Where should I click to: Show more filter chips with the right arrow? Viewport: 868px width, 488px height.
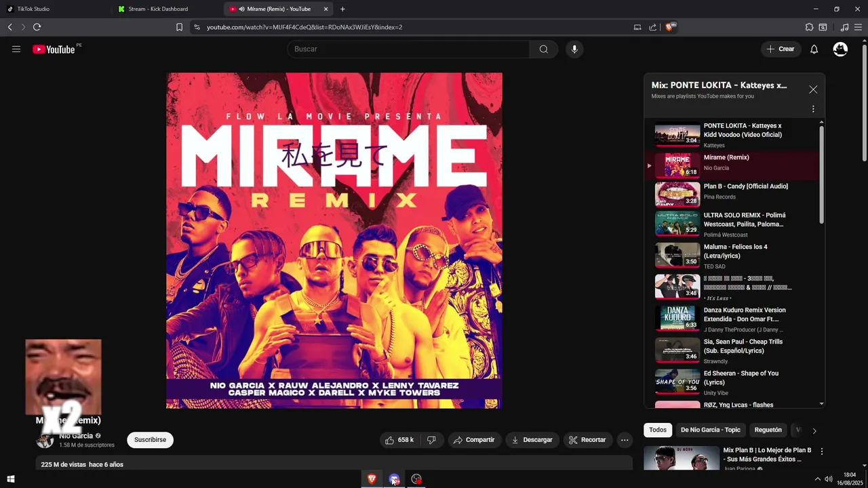(x=814, y=430)
